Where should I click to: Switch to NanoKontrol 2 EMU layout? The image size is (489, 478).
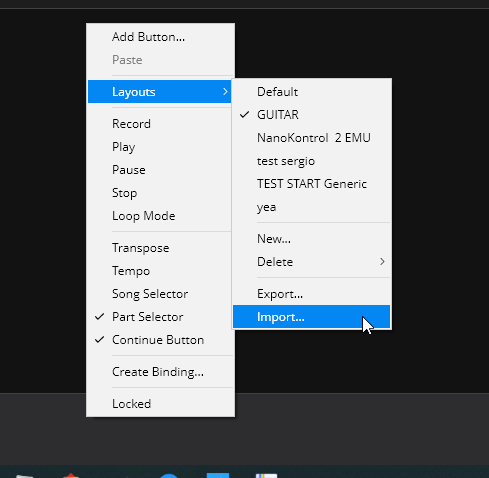point(311,138)
